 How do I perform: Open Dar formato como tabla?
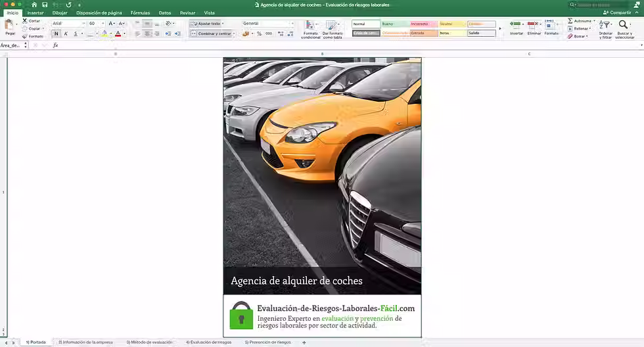(x=333, y=30)
